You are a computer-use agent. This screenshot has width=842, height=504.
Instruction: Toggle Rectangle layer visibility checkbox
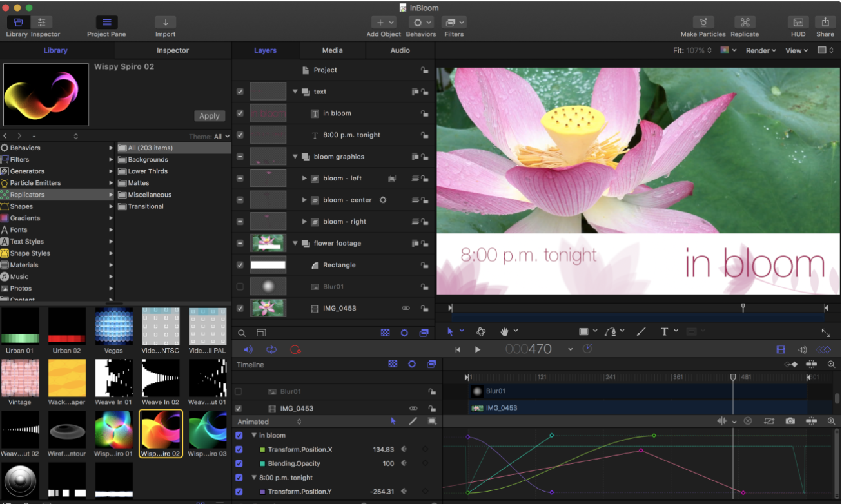(x=240, y=265)
